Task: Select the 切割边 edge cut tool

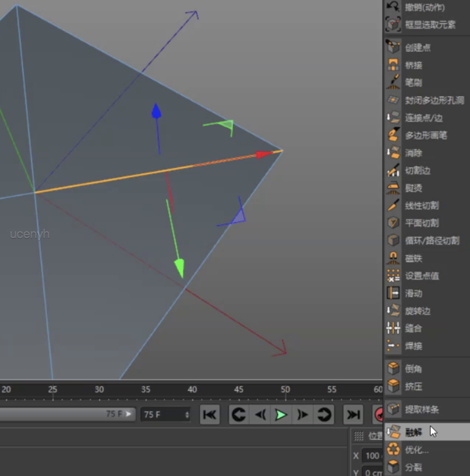Action: [427, 170]
